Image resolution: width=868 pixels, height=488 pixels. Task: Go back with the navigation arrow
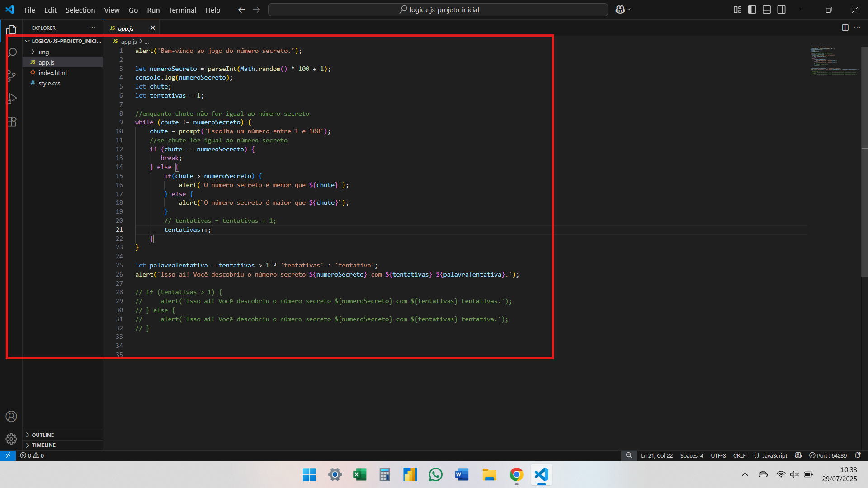[x=242, y=9]
